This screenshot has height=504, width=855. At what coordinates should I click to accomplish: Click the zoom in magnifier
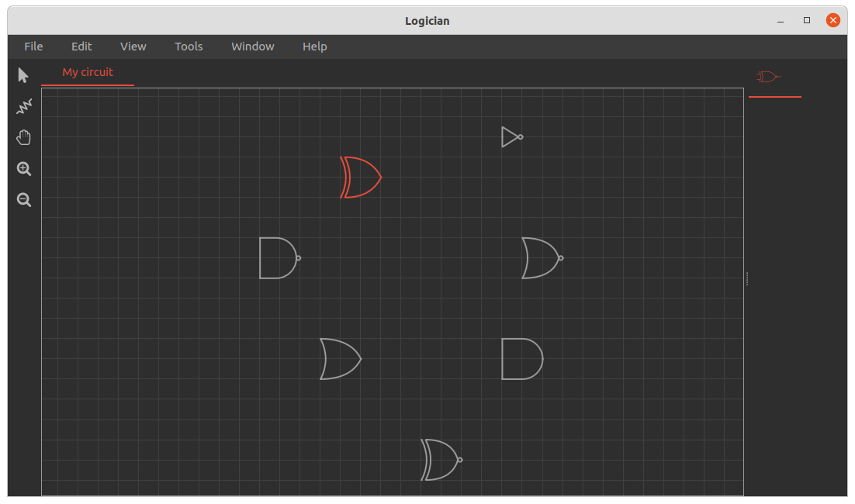24,169
